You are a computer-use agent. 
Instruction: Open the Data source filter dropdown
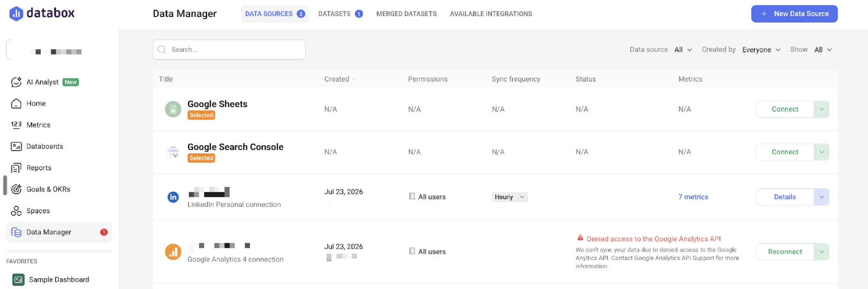(683, 50)
